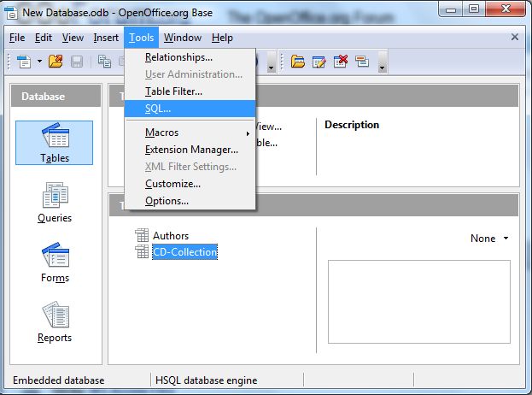Open the File menu
Screen dimensions: 532x395
[17, 38]
